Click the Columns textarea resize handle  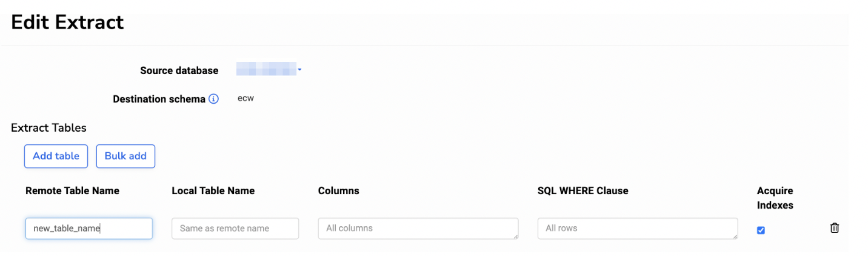(x=515, y=236)
